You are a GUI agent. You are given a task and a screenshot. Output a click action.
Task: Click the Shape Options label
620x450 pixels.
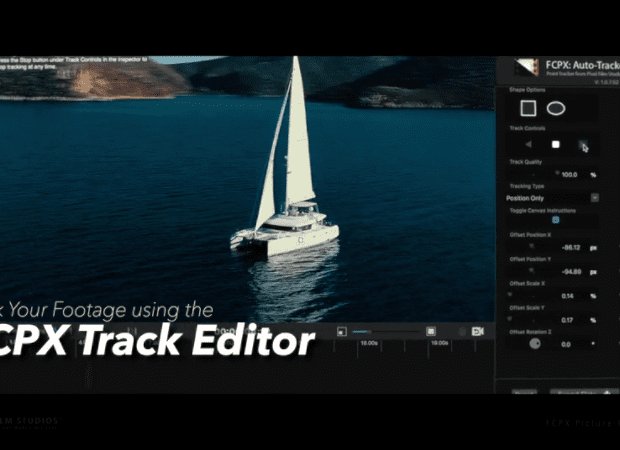527,90
